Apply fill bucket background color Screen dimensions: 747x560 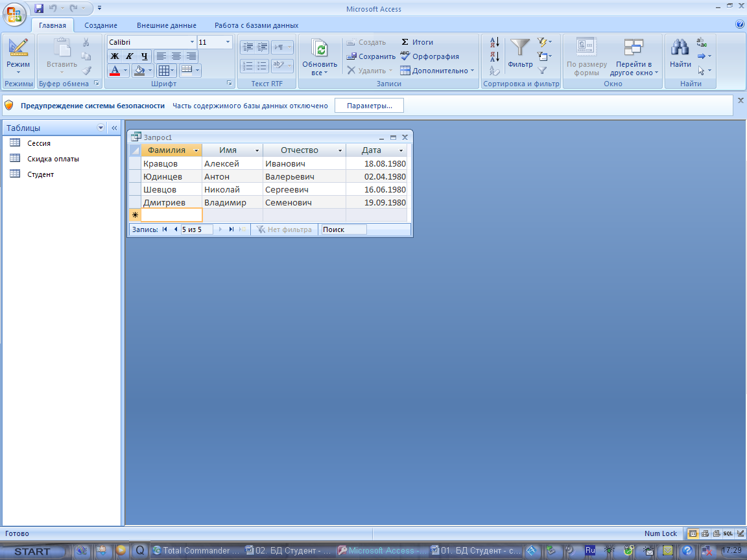tap(139, 71)
